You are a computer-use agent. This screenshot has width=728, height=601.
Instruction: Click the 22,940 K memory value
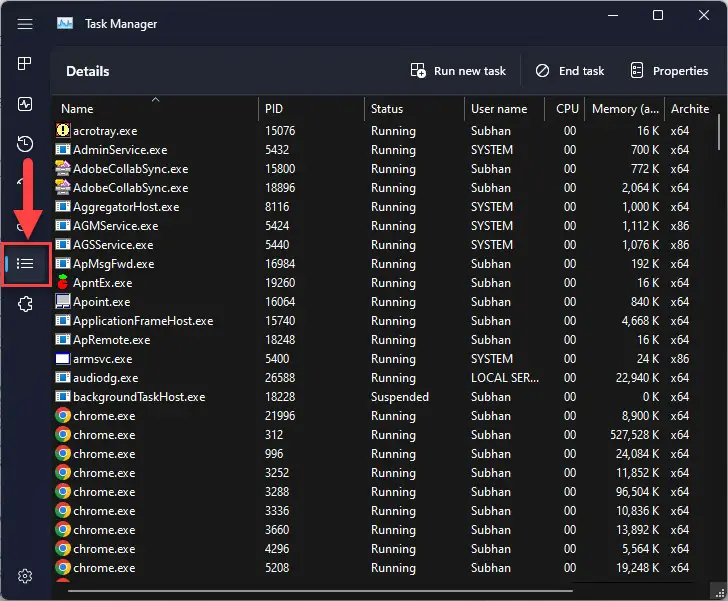[637, 378]
